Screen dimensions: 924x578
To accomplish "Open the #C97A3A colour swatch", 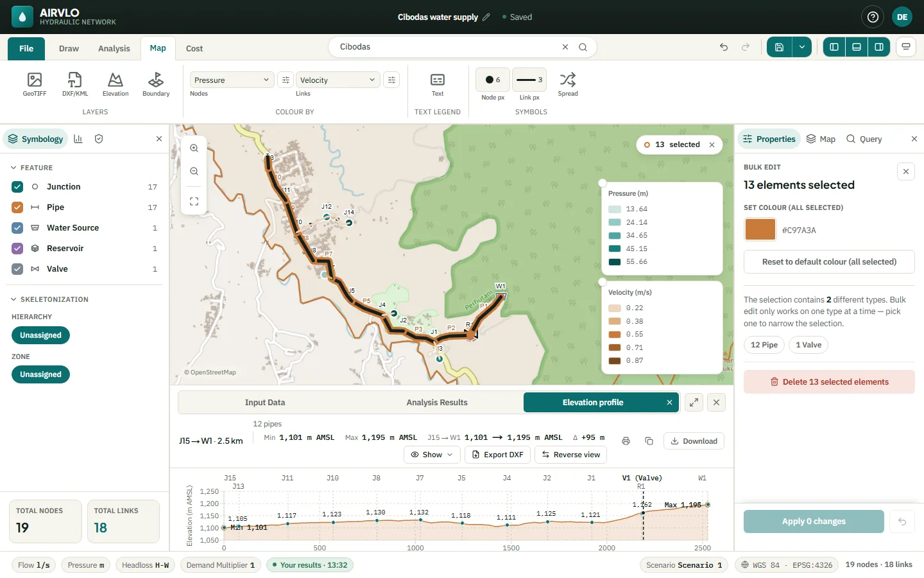I will pyautogui.click(x=760, y=229).
